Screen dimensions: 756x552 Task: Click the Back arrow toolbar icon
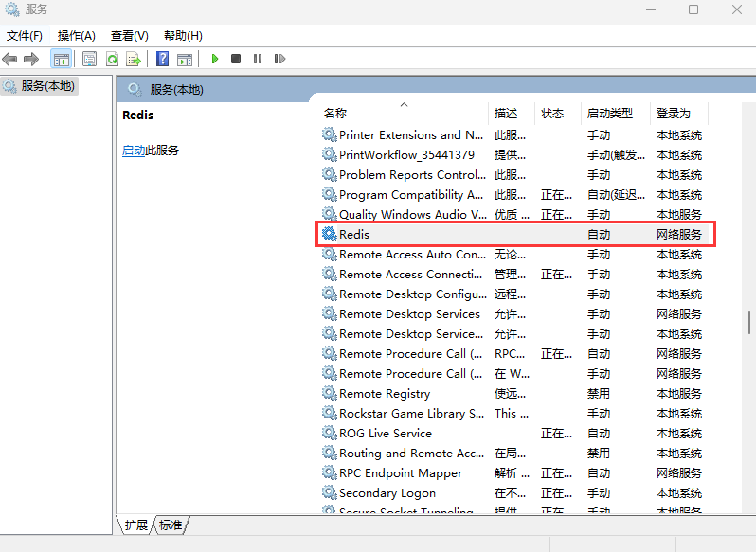tap(9, 60)
